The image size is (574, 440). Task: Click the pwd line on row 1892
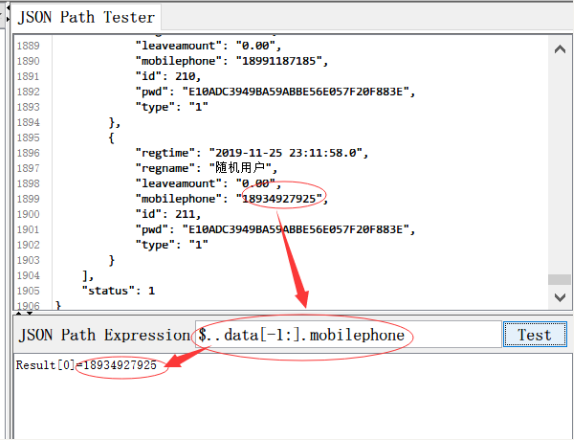(275, 92)
